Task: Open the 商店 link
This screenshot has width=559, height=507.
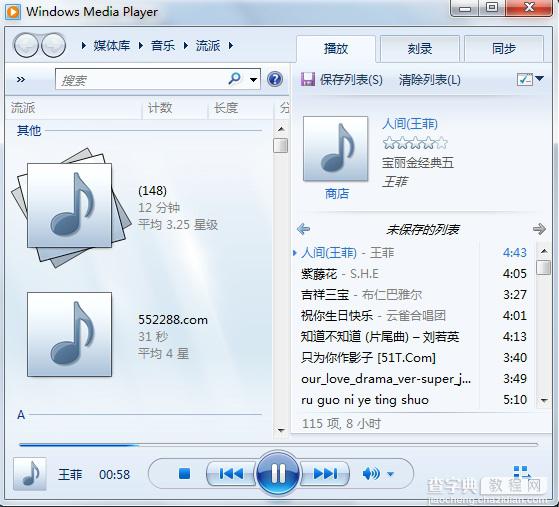Action: (337, 193)
